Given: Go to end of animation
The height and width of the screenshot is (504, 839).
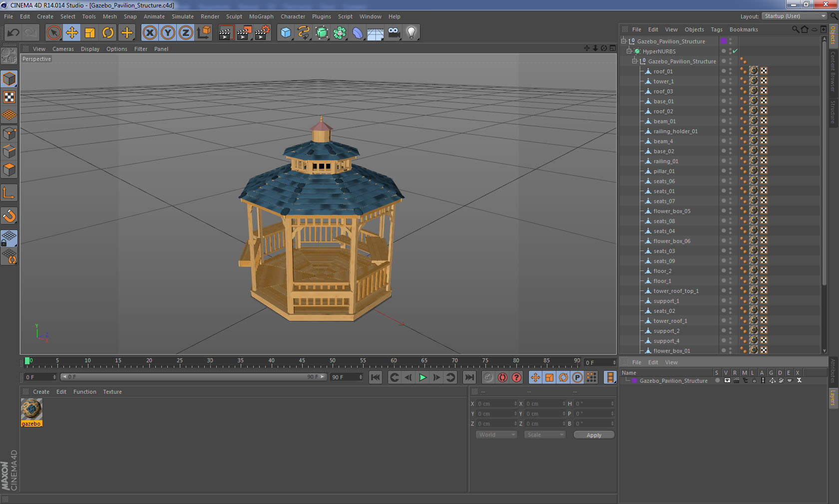Looking at the screenshot, I should [469, 377].
